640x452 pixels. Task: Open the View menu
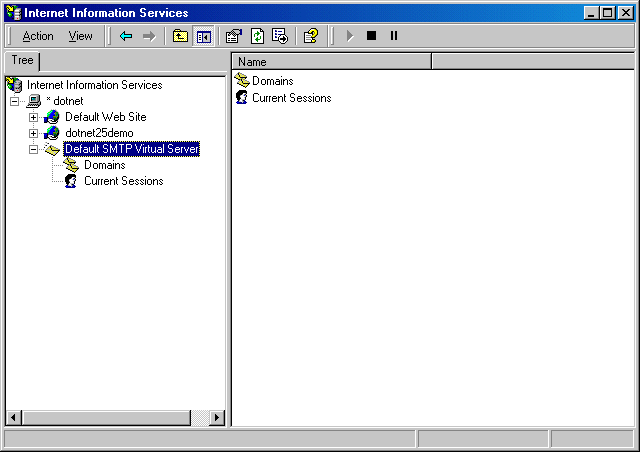pyautogui.click(x=80, y=36)
